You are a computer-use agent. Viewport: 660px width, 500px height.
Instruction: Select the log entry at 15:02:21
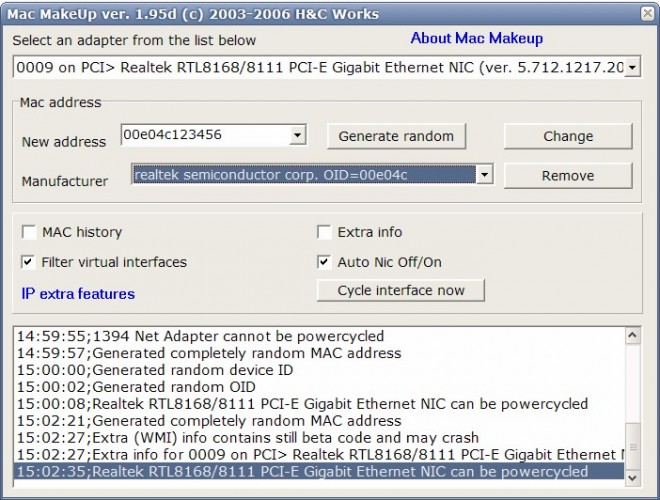tap(319, 420)
